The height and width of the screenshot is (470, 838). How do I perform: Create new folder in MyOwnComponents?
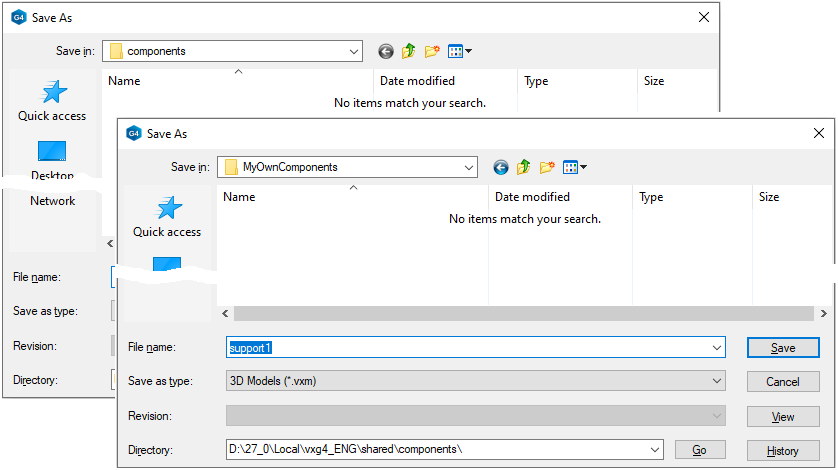(547, 167)
